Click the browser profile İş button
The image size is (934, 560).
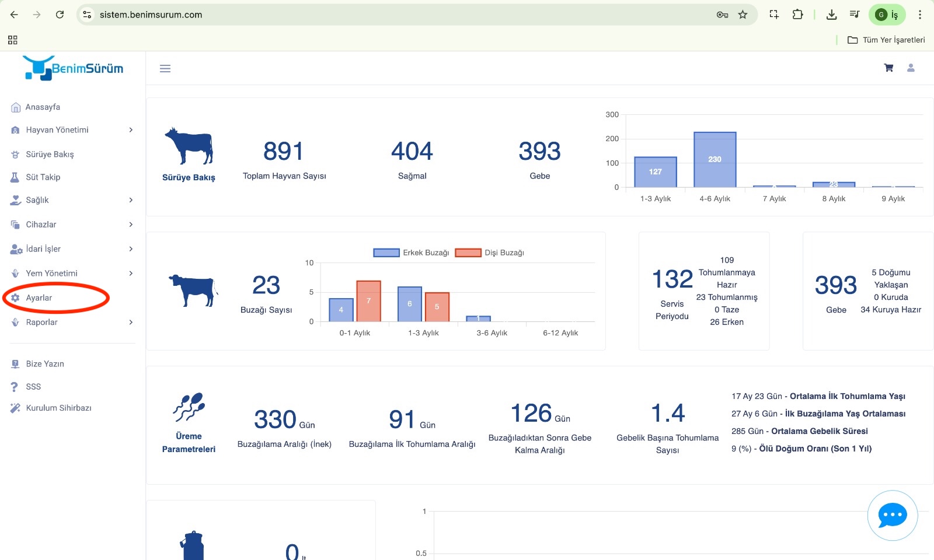pos(887,15)
